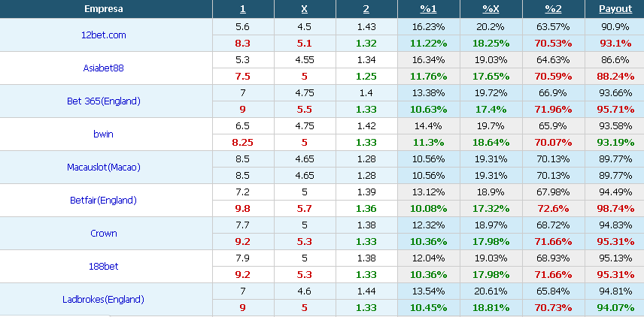Sort by the 1 column header
The image size is (644, 317).
point(243,9)
